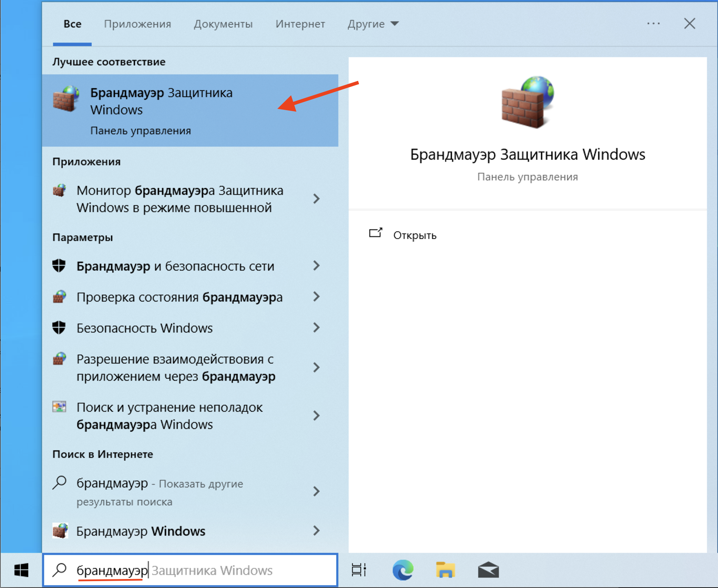This screenshot has width=718, height=588.
Task: Click the Лучшее соответствие heading
Action: click(x=109, y=62)
